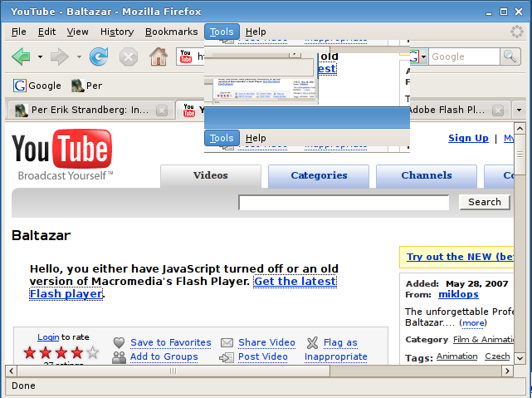
Task: Click the Login to rate link
Action: click(48, 337)
